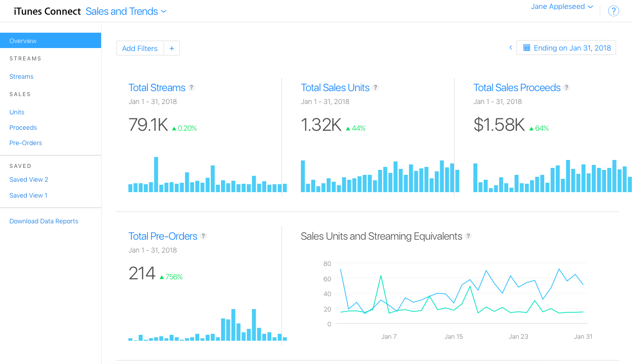Open the Sales and Trends dropdown
Screen dimensions: 632x364
click(x=126, y=11)
